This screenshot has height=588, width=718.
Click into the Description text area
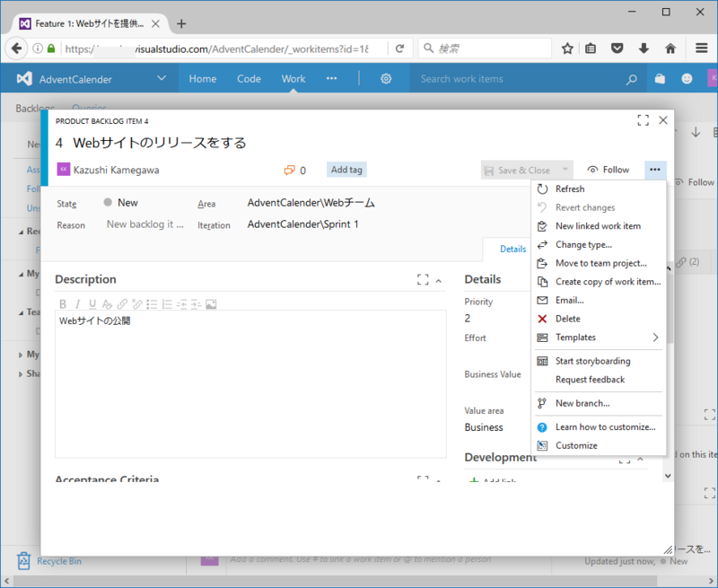point(250,384)
